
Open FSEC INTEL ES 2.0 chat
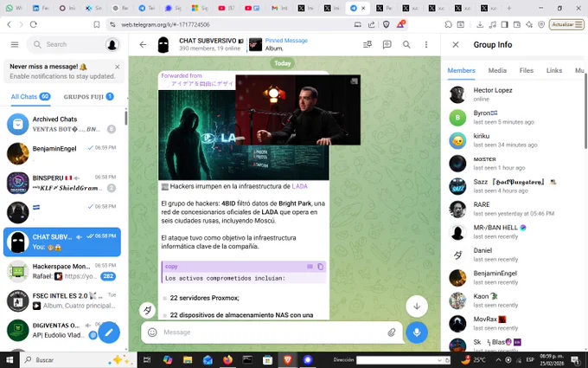click(62, 300)
